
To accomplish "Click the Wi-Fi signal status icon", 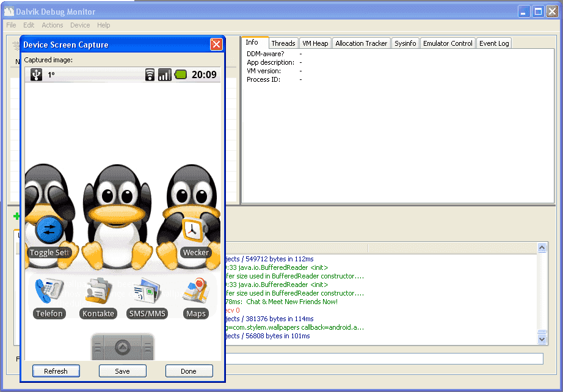I will point(150,74).
